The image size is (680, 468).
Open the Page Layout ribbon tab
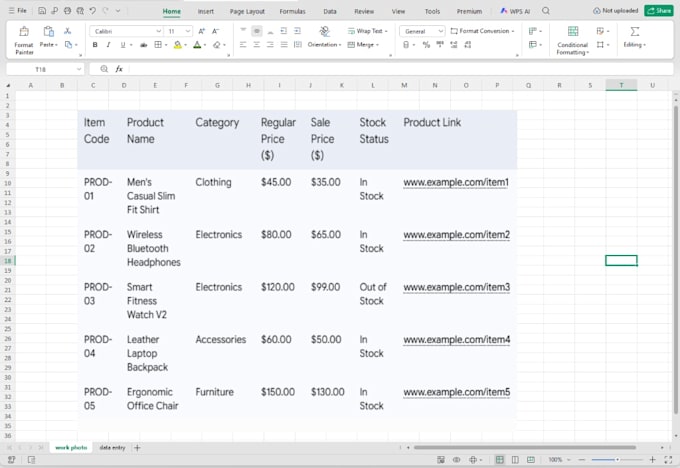[247, 12]
